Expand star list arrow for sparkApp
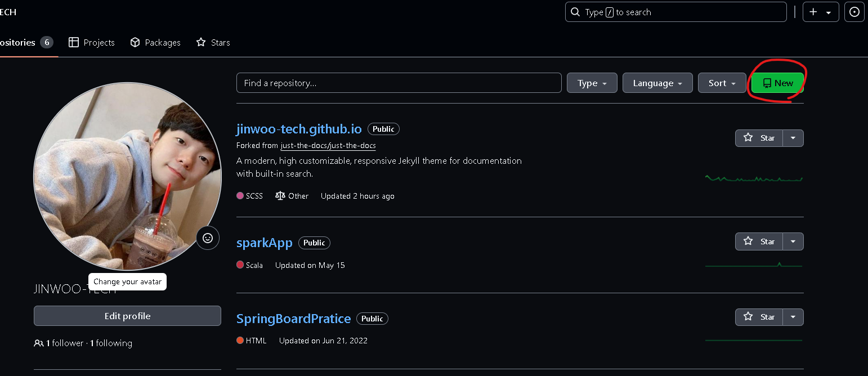 pos(793,241)
